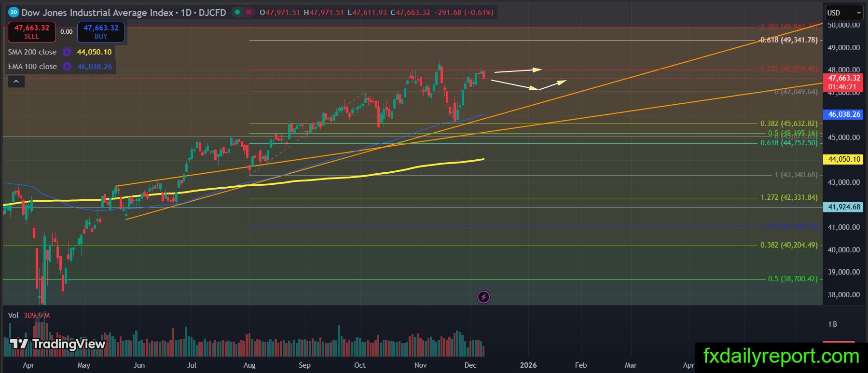
Task: Click the blue 46,038.26 price axis label
Action: 844,114
